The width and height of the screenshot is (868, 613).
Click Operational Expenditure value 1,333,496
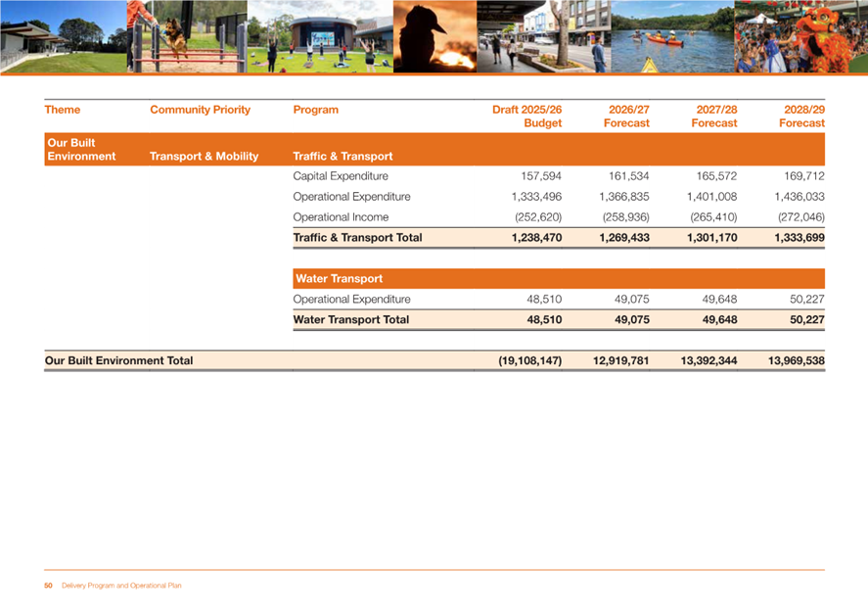click(x=536, y=197)
